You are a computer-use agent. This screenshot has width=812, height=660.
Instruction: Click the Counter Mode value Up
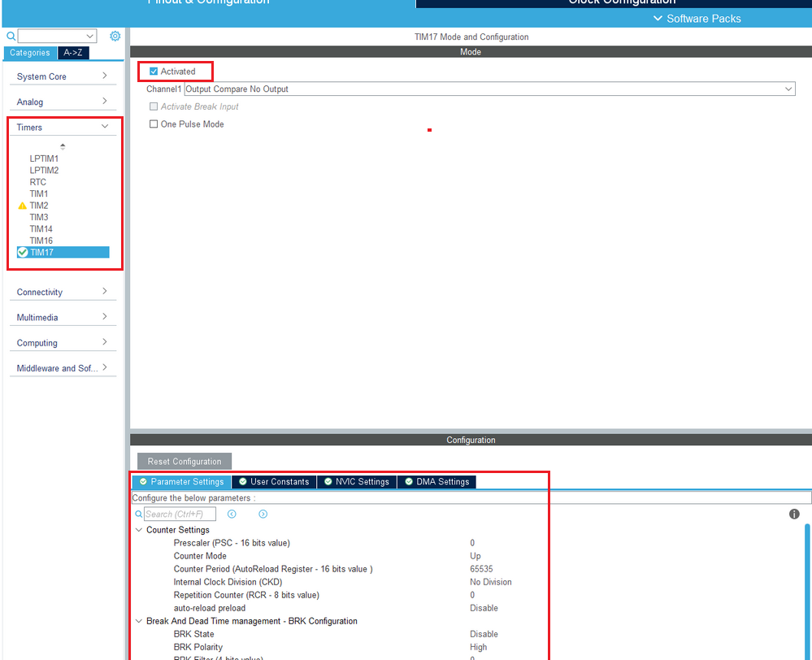coord(475,556)
